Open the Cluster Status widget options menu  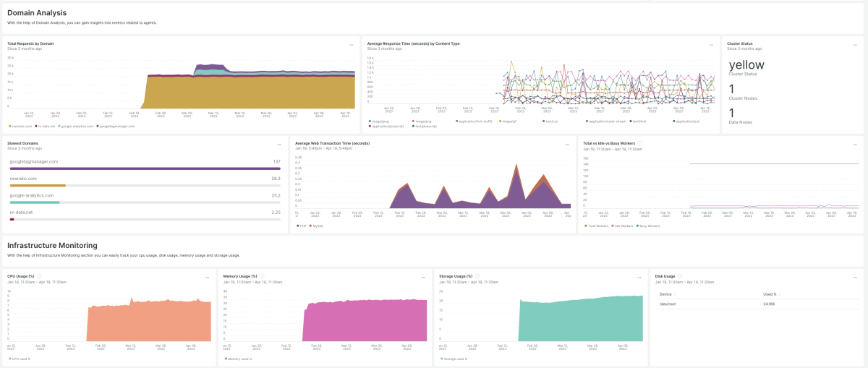pyautogui.click(x=856, y=44)
